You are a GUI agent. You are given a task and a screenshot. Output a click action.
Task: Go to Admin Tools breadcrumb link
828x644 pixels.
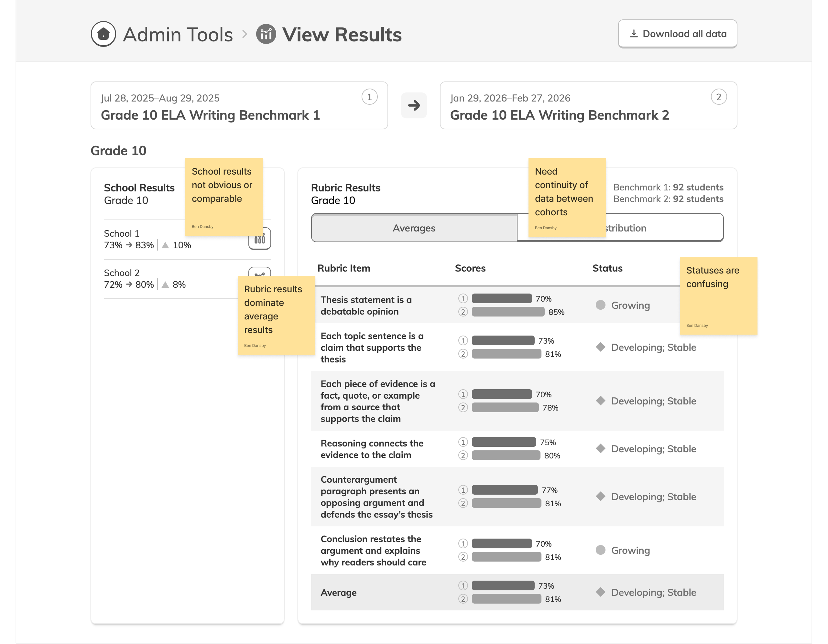coord(178,35)
